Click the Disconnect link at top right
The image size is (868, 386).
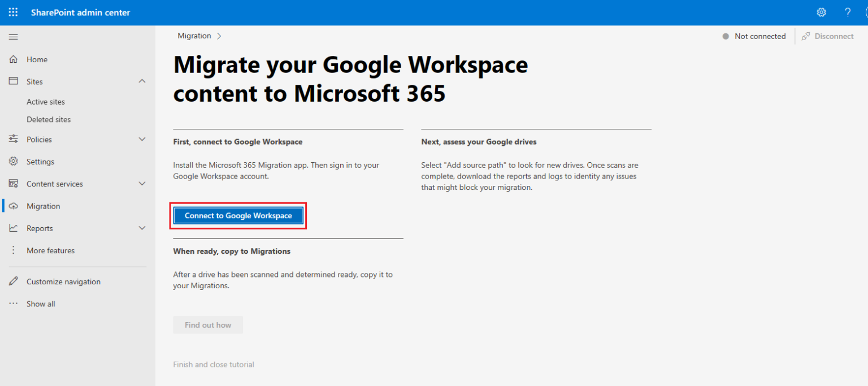point(832,36)
